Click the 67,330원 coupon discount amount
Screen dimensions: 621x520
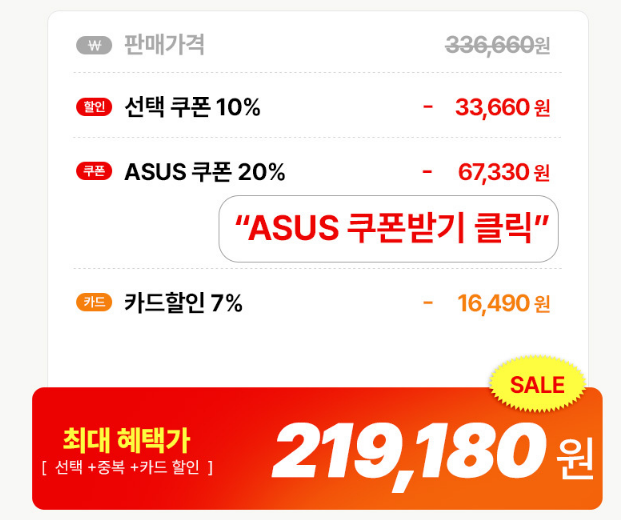[x=503, y=172]
